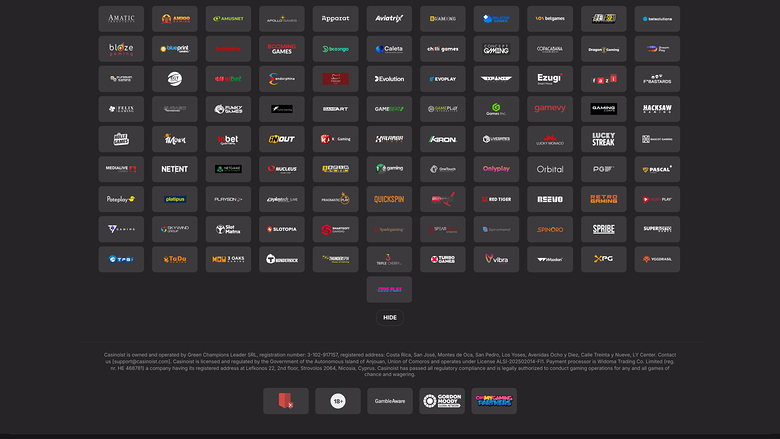Select the Turbo Games logo
This screenshot has height=439, width=780.
click(443, 259)
